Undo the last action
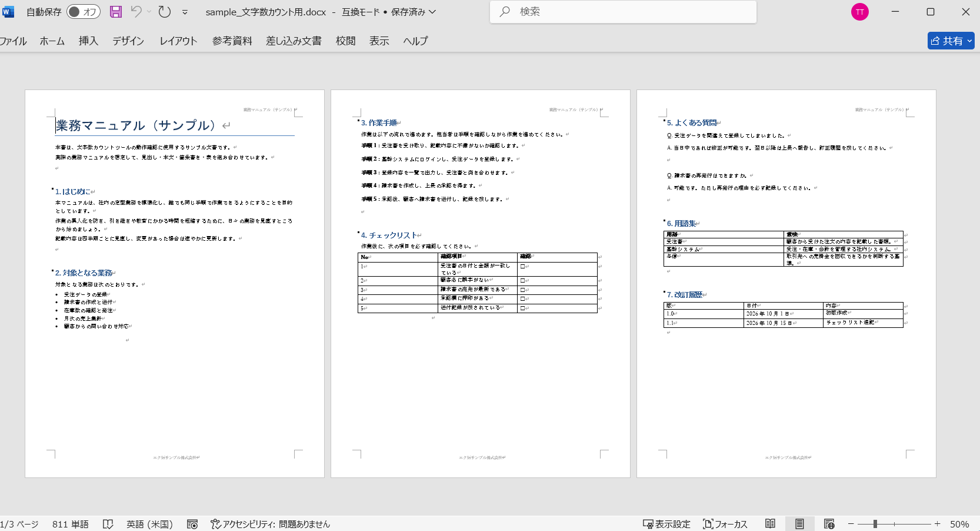The width and height of the screenshot is (980, 531). pyautogui.click(x=136, y=12)
